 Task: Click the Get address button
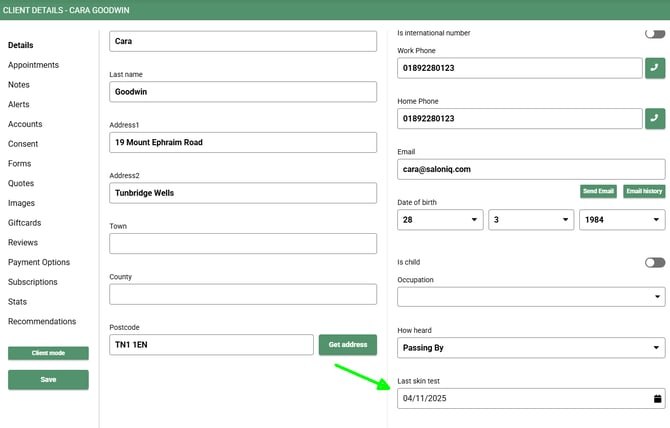tap(347, 345)
